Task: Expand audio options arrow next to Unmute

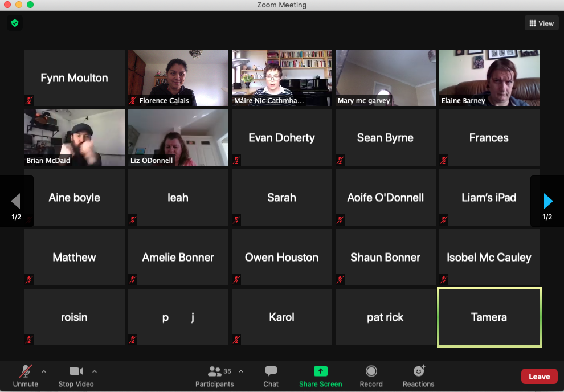Action: tap(44, 371)
